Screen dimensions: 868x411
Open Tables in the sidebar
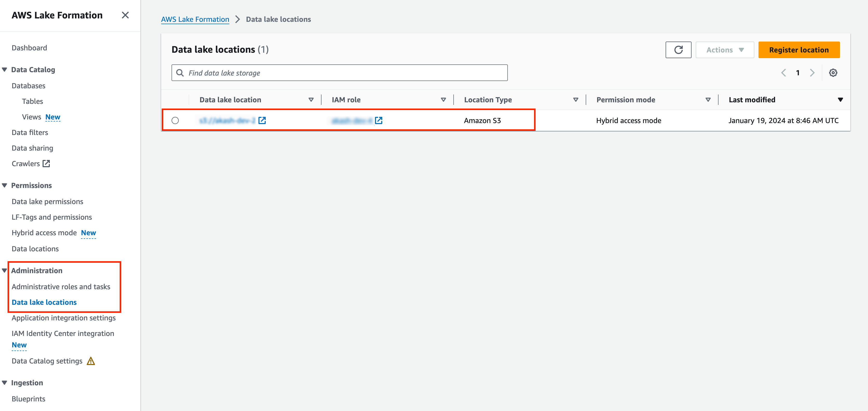coord(32,101)
